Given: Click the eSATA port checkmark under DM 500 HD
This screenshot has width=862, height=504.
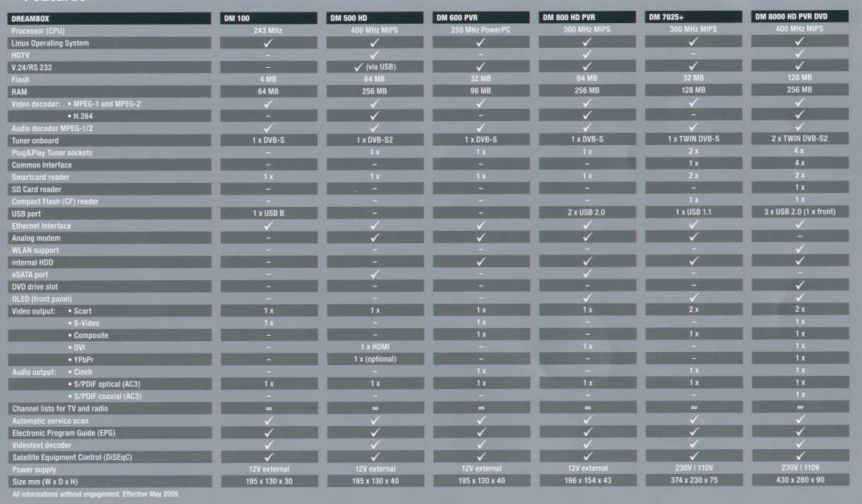Looking at the screenshot, I should [x=375, y=274].
